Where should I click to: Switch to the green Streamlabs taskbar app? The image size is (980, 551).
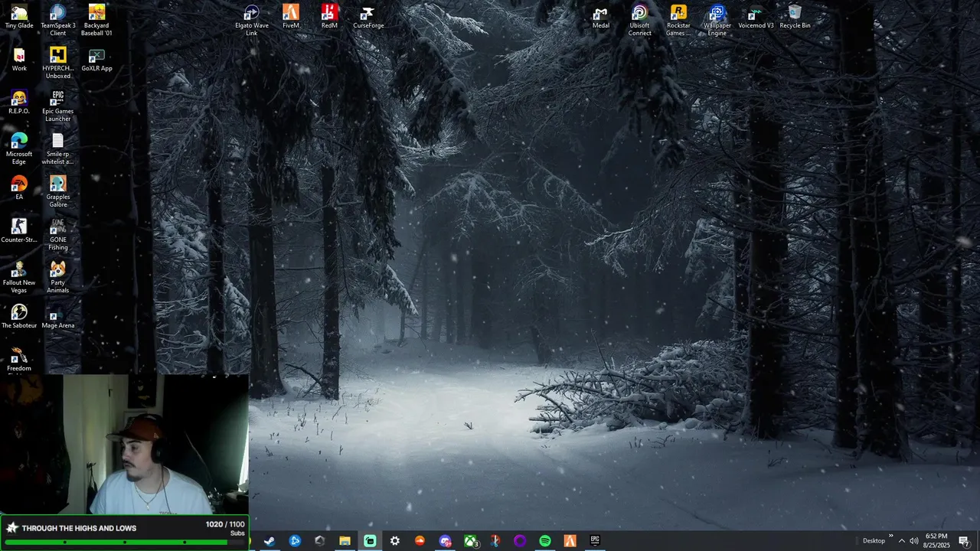click(370, 541)
